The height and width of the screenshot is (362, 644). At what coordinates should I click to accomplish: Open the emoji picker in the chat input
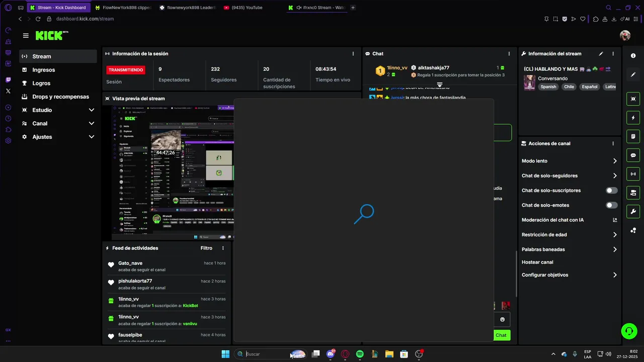(502, 320)
